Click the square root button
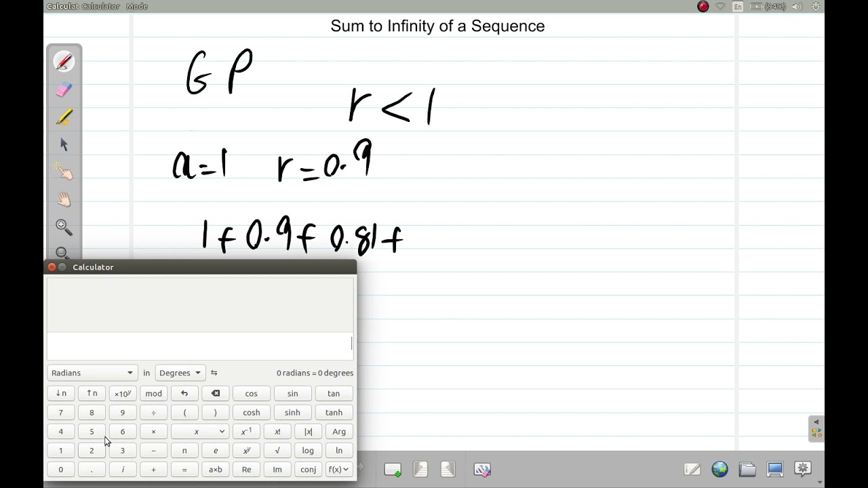 277,450
